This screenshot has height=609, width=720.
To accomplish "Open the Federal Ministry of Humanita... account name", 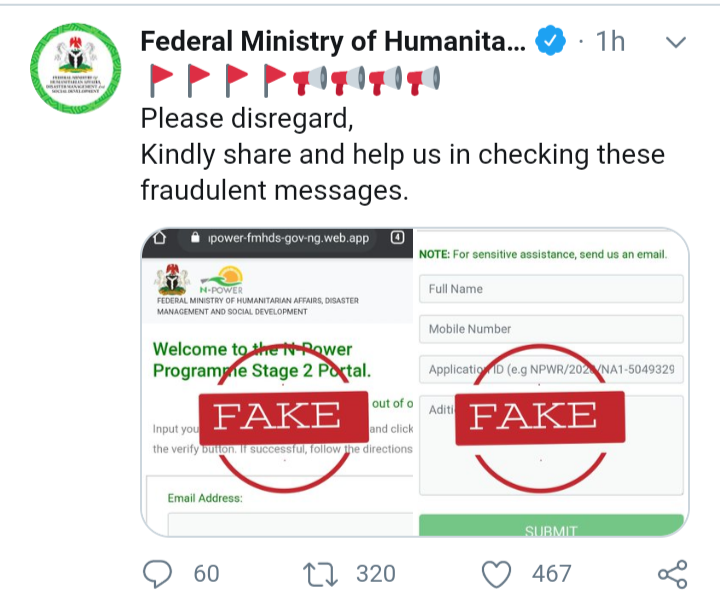I will point(331,42).
